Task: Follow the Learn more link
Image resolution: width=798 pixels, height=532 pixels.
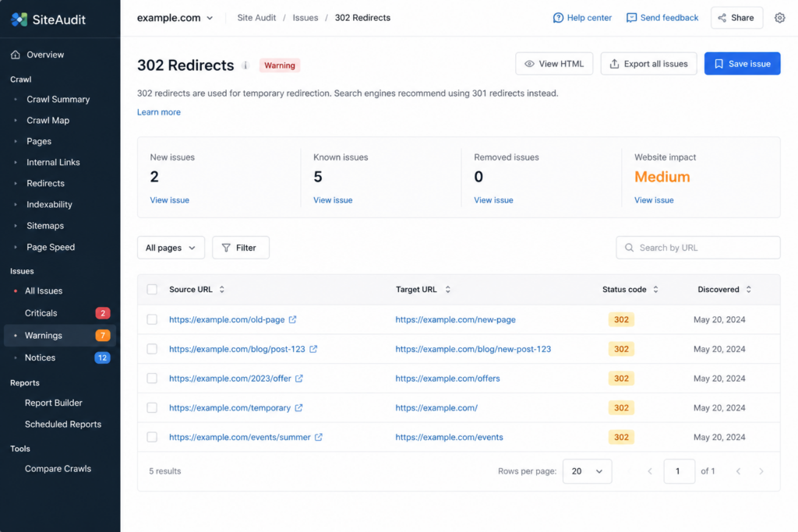Action: (x=159, y=112)
